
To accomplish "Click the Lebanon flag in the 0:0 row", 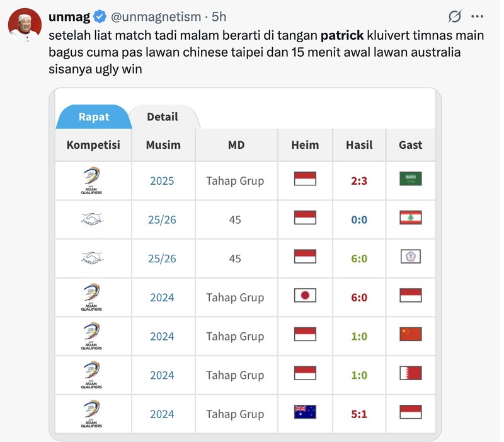I will 410,219.
